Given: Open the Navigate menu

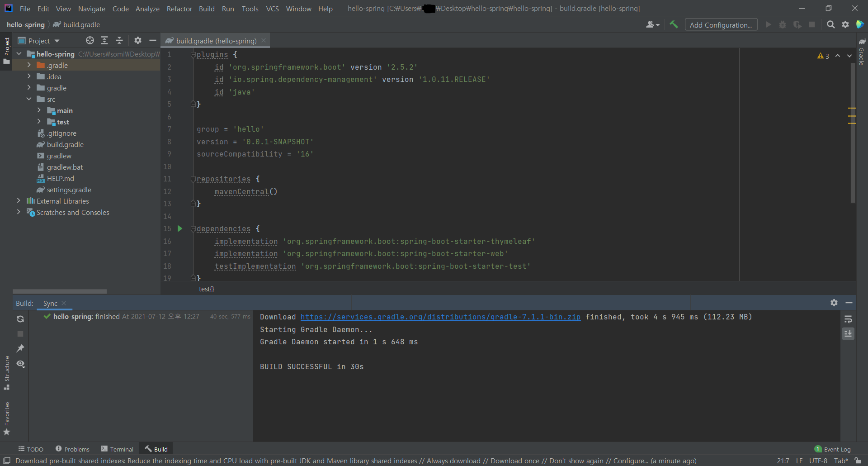Looking at the screenshot, I should pos(91,9).
